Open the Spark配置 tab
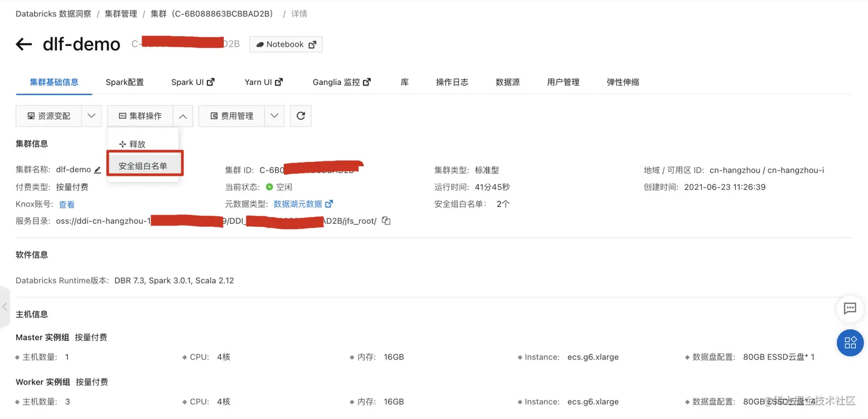 (125, 82)
